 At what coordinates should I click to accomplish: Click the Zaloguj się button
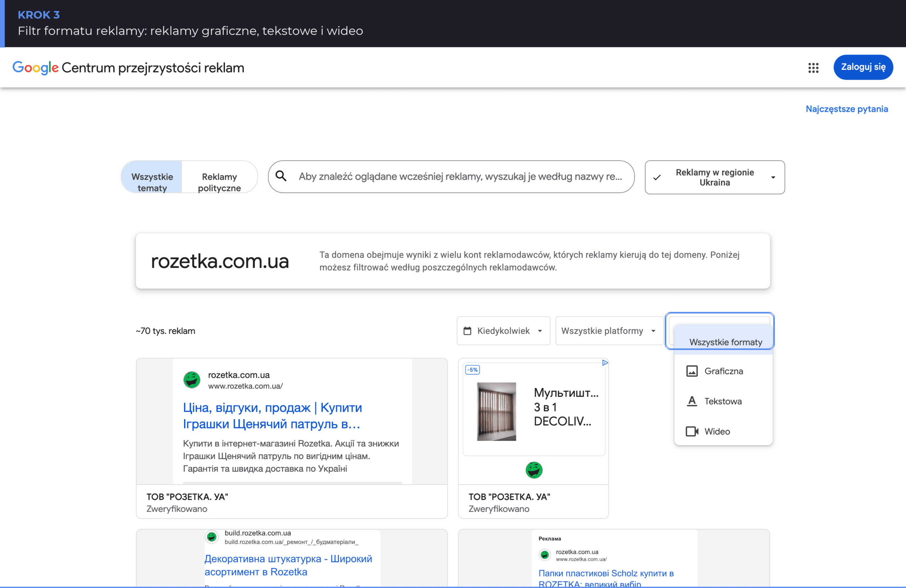pyautogui.click(x=863, y=67)
